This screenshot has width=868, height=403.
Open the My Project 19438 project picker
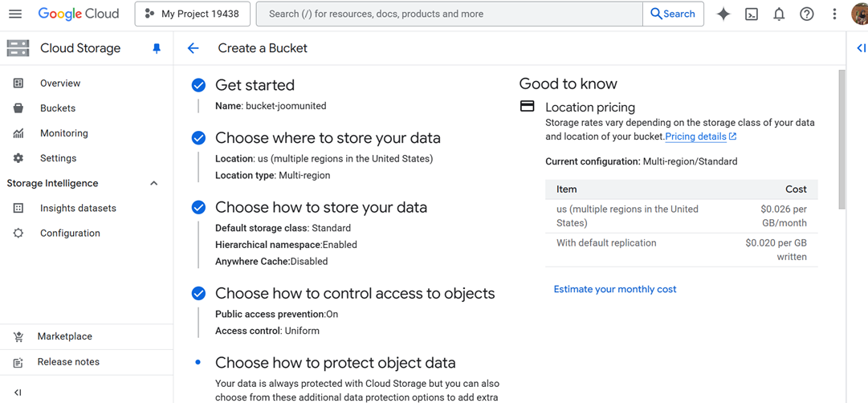[x=193, y=14]
